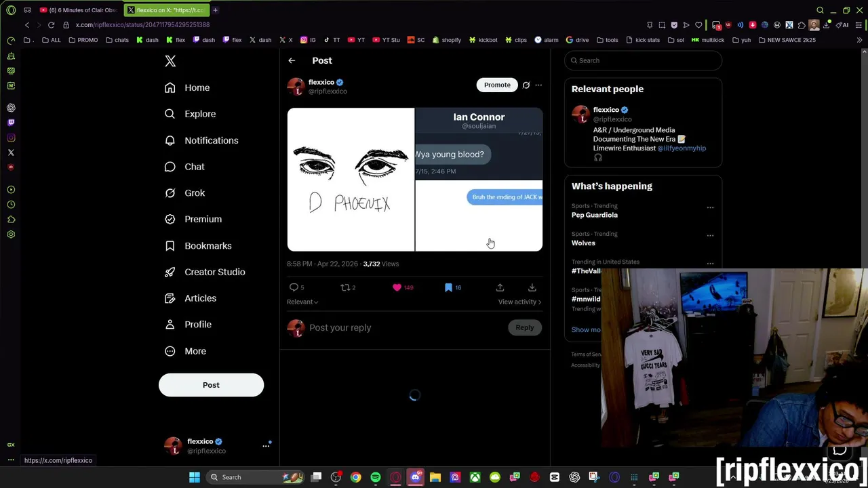The width and height of the screenshot is (868, 488).
Task: Open the tools bookmarks folder
Action: pyautogui.click(x=607, y=40)
